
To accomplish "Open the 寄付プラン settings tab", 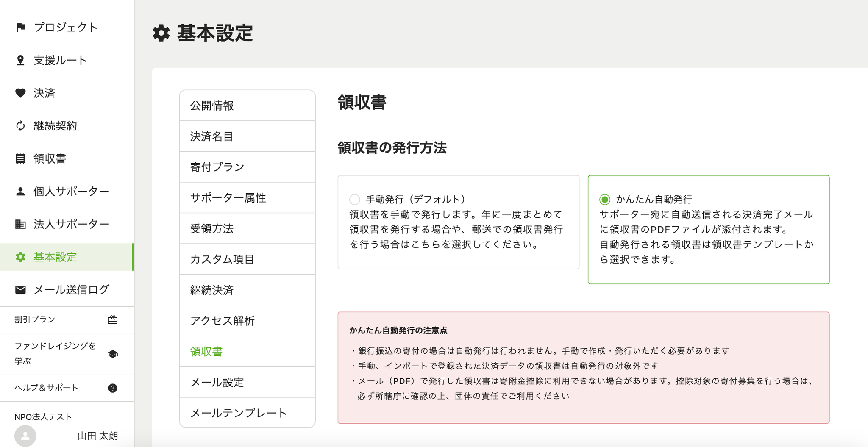I will coord(248,167).
